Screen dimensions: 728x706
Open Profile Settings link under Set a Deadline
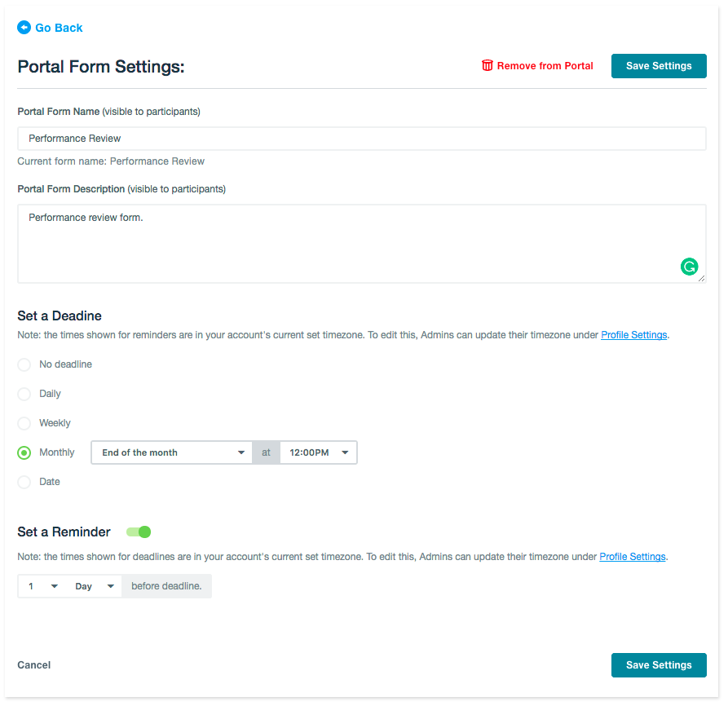click(x=634, y=335)
